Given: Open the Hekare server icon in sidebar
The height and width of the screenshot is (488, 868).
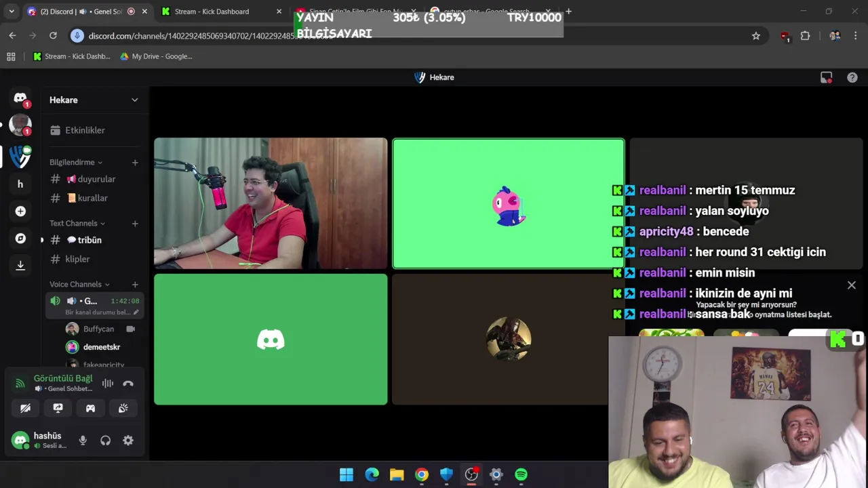Looking at the screenshot, I should tap(20, 156).
